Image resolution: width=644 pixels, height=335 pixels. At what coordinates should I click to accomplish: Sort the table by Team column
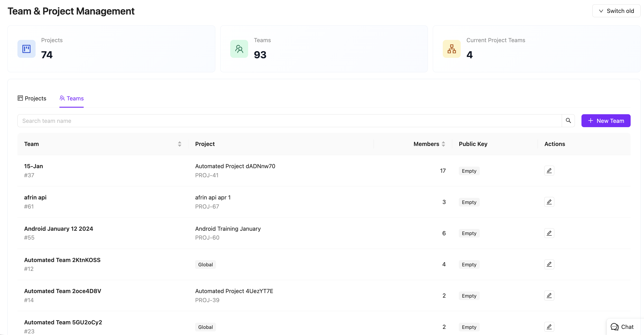tap(179, 144)
